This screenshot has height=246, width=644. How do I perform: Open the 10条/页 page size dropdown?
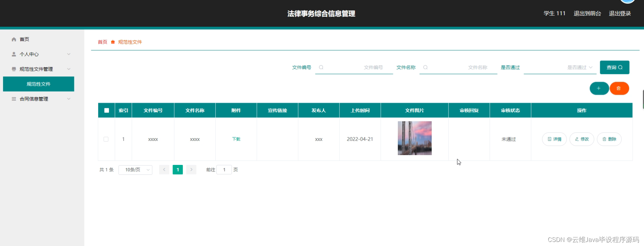click(x=135, y=170)
